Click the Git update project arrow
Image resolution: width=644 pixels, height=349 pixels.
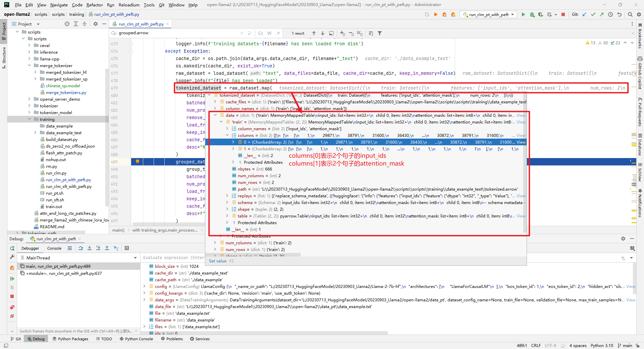click(584, 14)
